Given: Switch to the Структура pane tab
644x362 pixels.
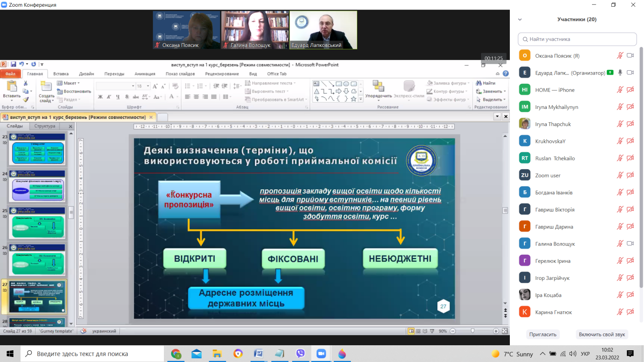Looking at the screenshot, I should click(x=45, y=126).
